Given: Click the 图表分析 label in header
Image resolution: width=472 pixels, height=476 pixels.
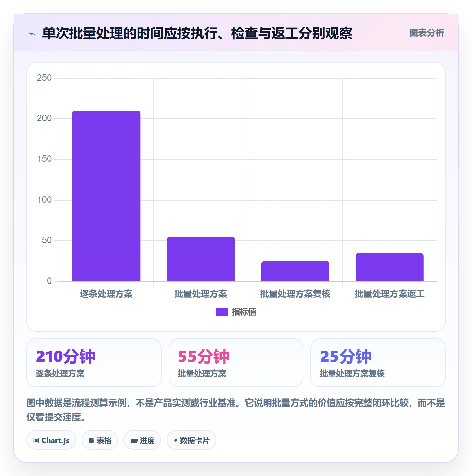Looking at the screenshot, I should [427, 33].
